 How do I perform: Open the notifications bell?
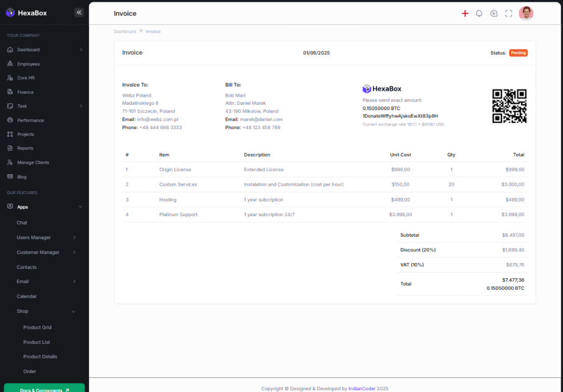[479, 13]
